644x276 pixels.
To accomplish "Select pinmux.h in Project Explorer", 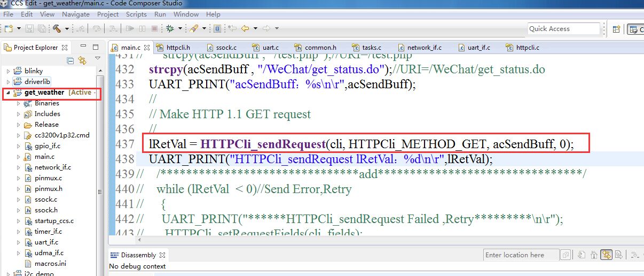I will pyautogui.click(x=48, y=189).
